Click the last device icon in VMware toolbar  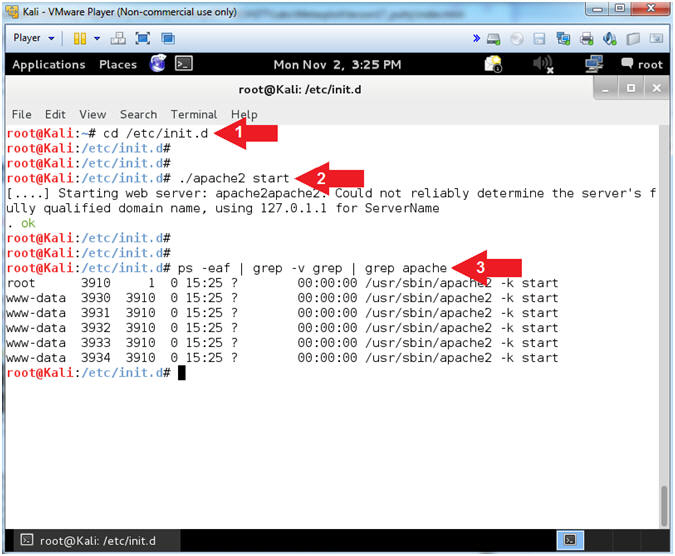656,39
